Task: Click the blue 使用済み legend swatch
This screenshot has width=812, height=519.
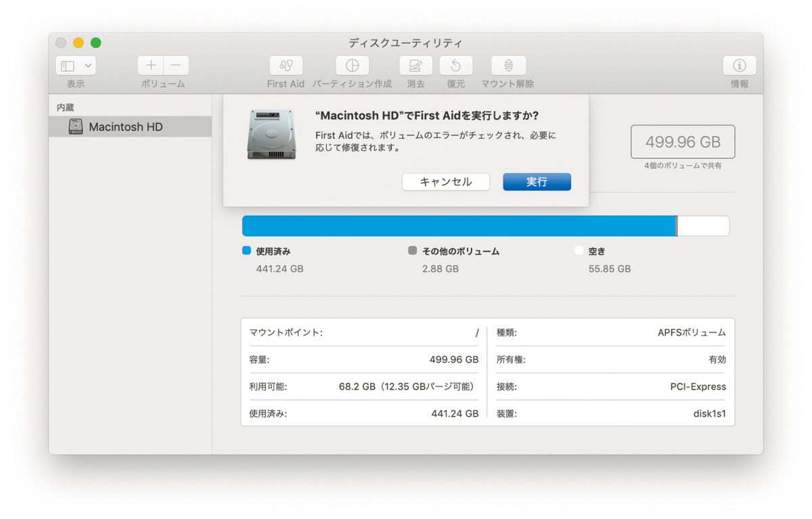Action: 246,250
